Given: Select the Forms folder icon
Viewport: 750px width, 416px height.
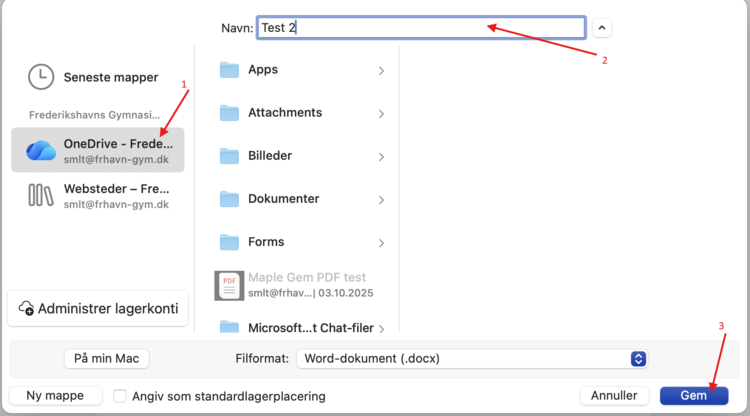Looking at the screenshot, I should pyautogui.click(x=230, y=242).
